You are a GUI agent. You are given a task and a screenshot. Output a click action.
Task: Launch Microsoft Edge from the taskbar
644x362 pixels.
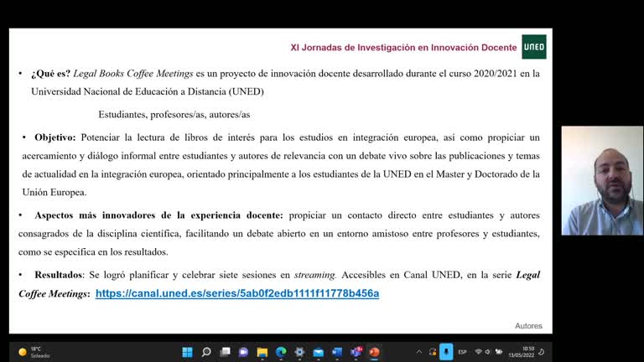point(281,352)
